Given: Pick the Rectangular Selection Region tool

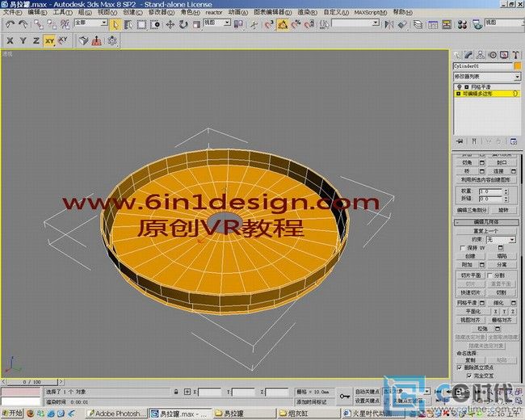Looking at the screenshot, I should pyautogui.click(x=141, y=25).
